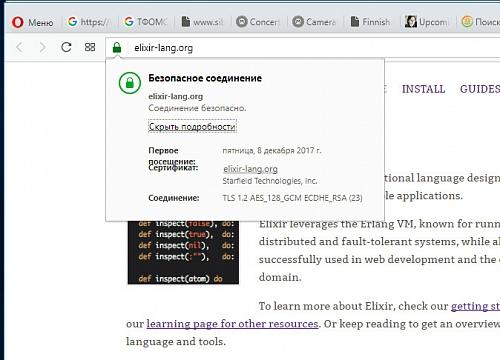Click Скрыть подробности link

point(192,127)
